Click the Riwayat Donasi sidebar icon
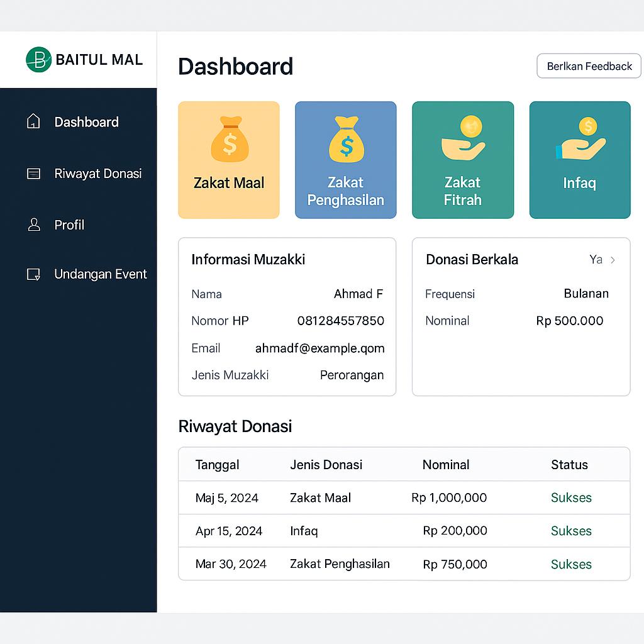This screenshot has width=644, height=644. point(33,174)
